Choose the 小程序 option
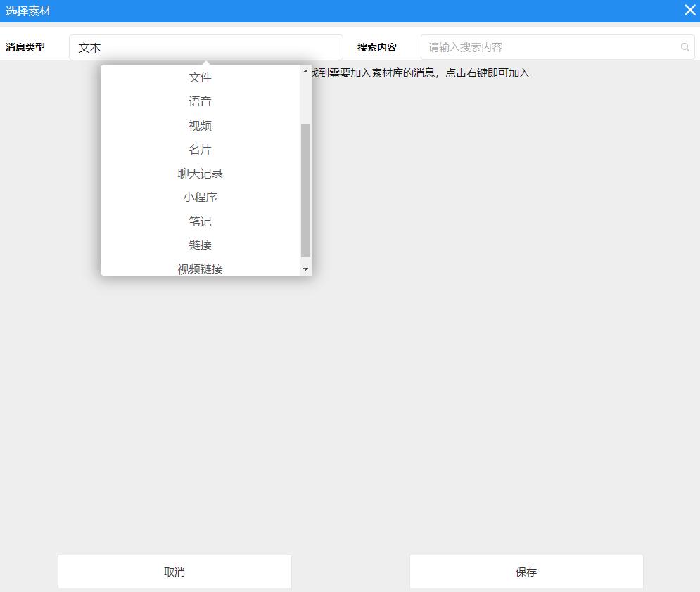Screen dimensions: 700x592 click(x=200, y=197)
